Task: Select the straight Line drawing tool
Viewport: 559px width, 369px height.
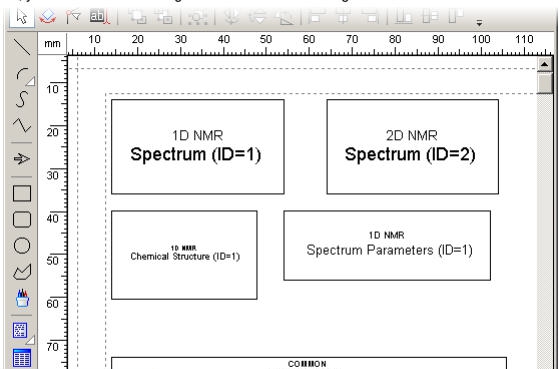Action: [x=22, y=47]
